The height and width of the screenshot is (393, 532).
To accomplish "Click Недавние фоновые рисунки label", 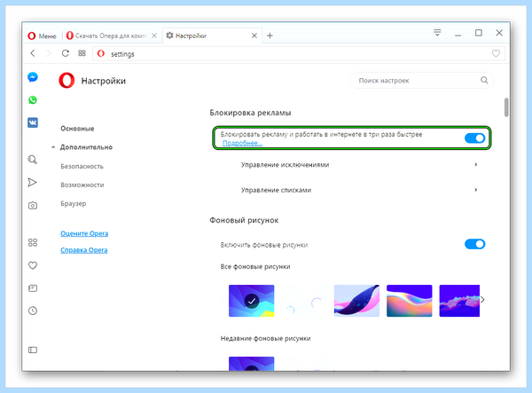I will point(265,338).
